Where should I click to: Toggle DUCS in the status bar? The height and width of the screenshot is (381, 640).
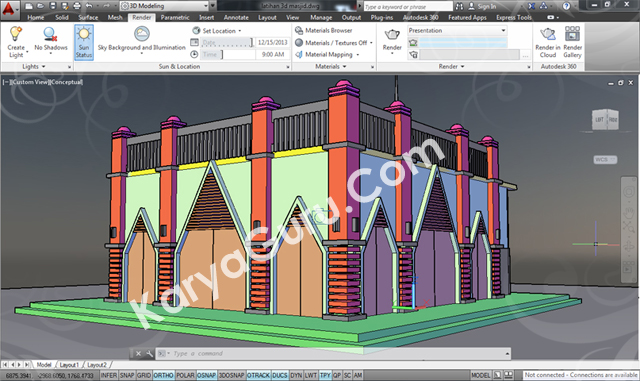point(280,375)
